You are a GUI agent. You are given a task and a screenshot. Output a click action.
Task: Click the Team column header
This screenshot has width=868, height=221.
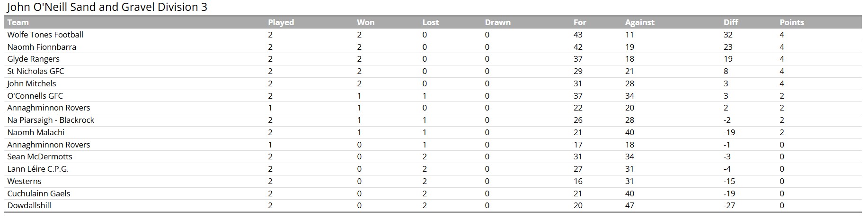(18, 22)
